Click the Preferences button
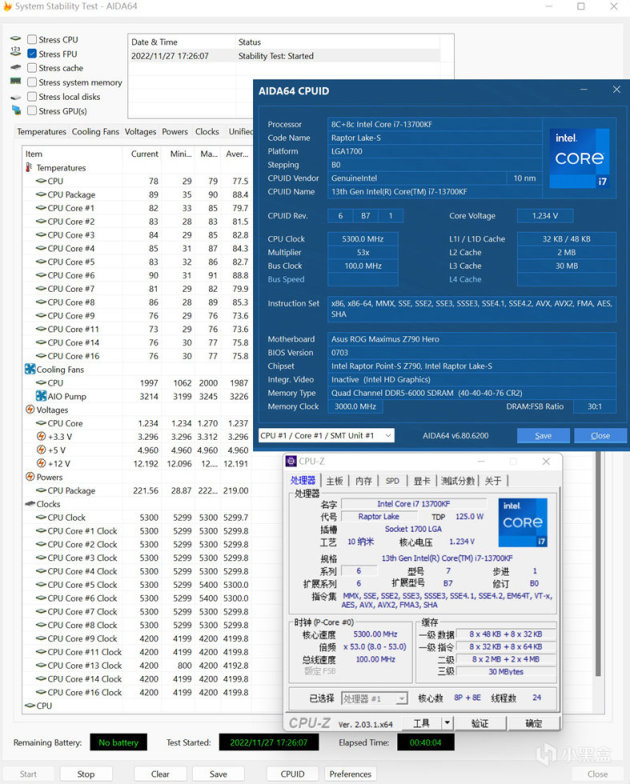This screenshot has width=630, height=784. pos(350,774)
